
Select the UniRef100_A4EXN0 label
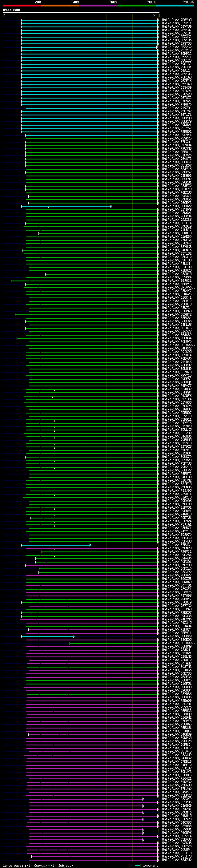(177, 619)
